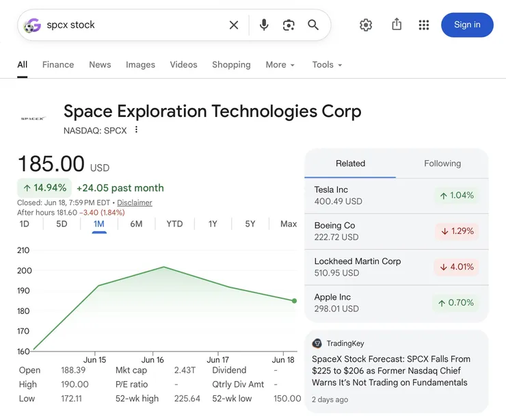Screen dimensions: 506x420
Task: Click the +24.05 past month text
Action: pos(120,188)
